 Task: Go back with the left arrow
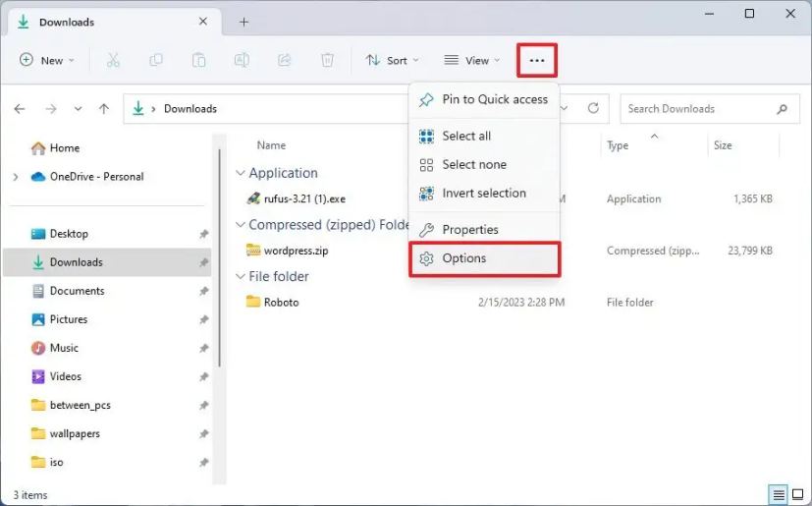(20, 109)
